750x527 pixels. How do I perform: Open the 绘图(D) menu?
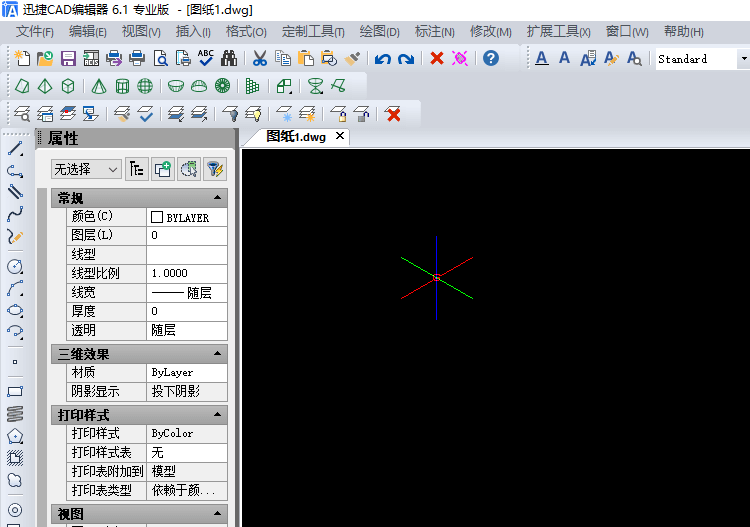click(379, 32)
